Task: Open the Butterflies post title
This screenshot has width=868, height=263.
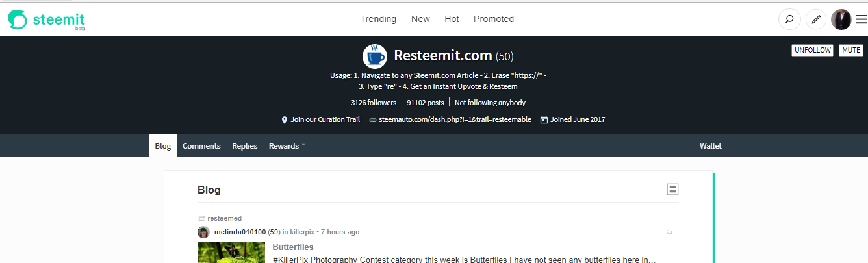Action: click(x=293, y=247)
